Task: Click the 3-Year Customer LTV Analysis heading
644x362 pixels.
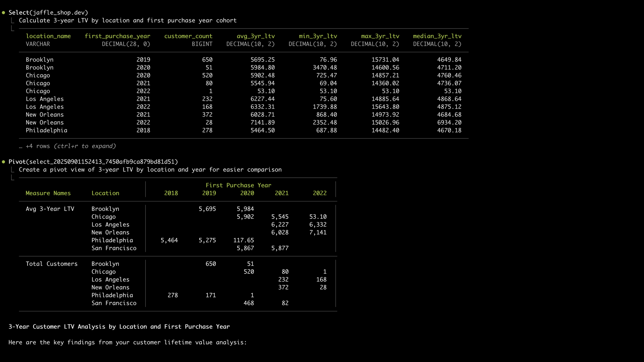Action: click(119, 327)
